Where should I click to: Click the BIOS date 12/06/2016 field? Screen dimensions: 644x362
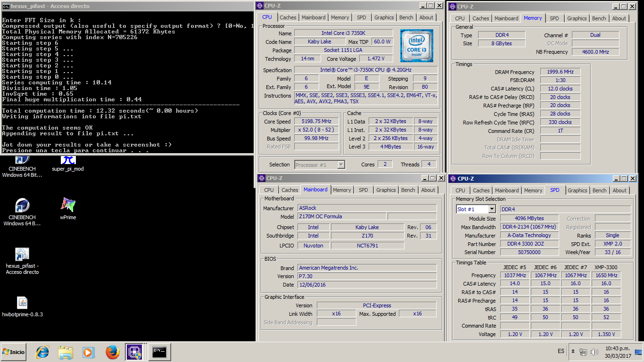point(367,285)
